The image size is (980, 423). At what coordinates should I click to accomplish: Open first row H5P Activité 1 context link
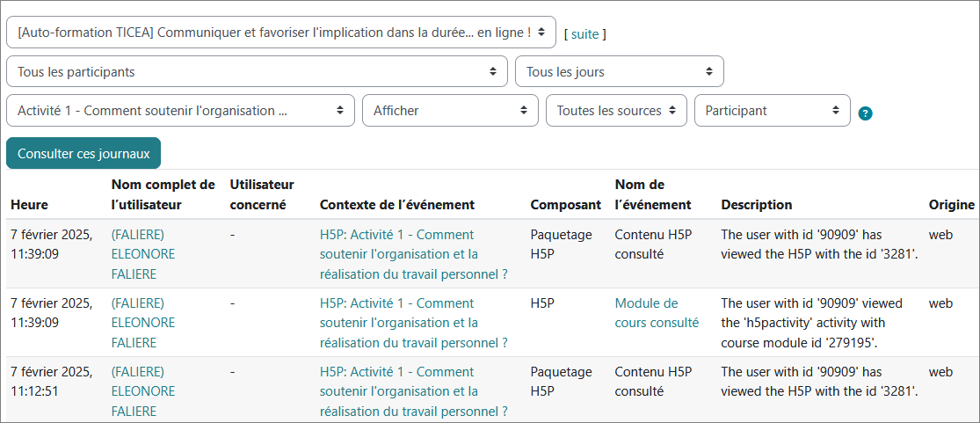(x=414, y=254)
